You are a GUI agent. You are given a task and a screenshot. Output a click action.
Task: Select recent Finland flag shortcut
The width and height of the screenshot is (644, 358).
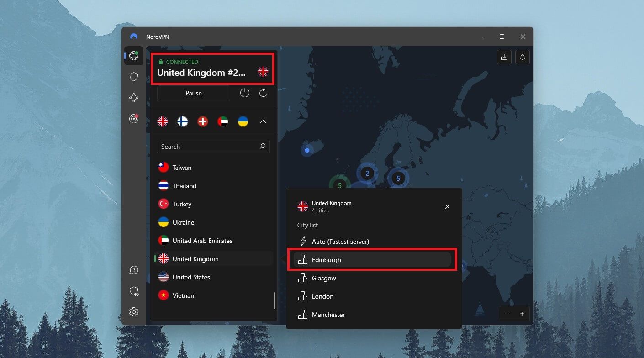tap(183, 121)
